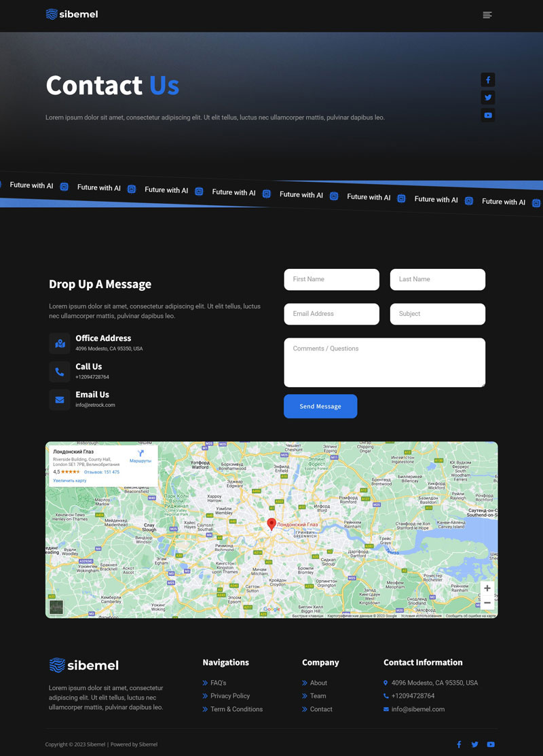Click the map keyboard shortcuts link
Image resolution: width=543 pixels, height=756 pixels.
[x=307, y=615]
